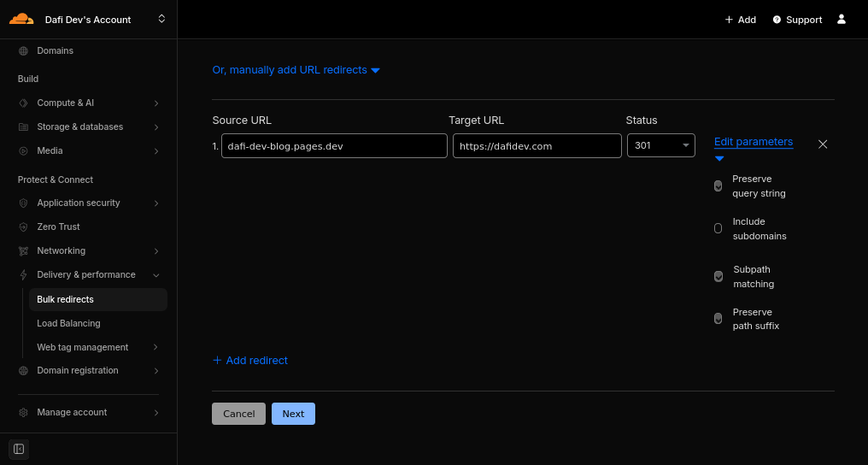Click the Application security shield icon
Screen dimensions: 868x465
tap(23, 203)
